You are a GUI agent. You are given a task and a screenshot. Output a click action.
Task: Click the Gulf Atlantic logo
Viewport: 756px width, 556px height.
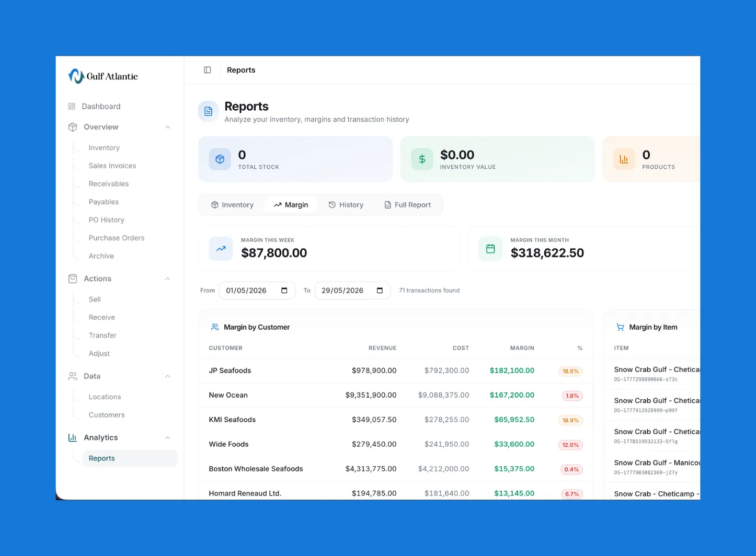(x=103, y=76)
